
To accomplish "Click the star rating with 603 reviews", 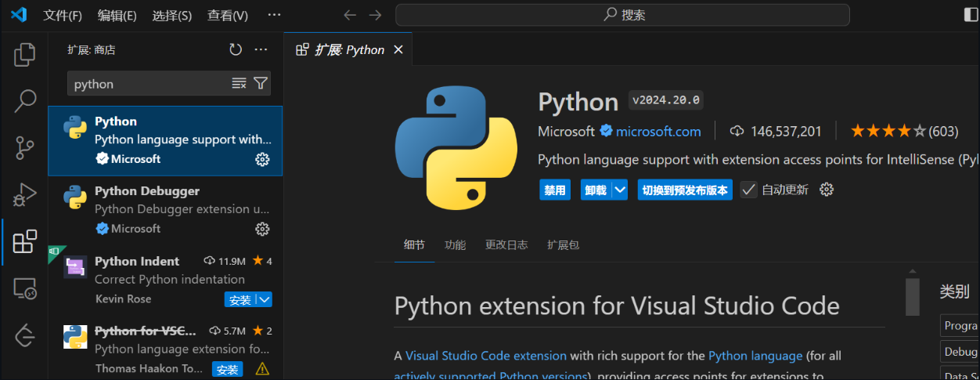I will (x=904, y=131).
